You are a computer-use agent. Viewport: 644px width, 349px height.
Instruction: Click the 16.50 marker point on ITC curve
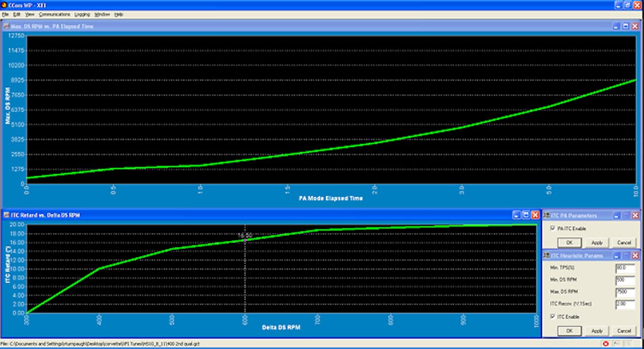(x=245, y=240)
